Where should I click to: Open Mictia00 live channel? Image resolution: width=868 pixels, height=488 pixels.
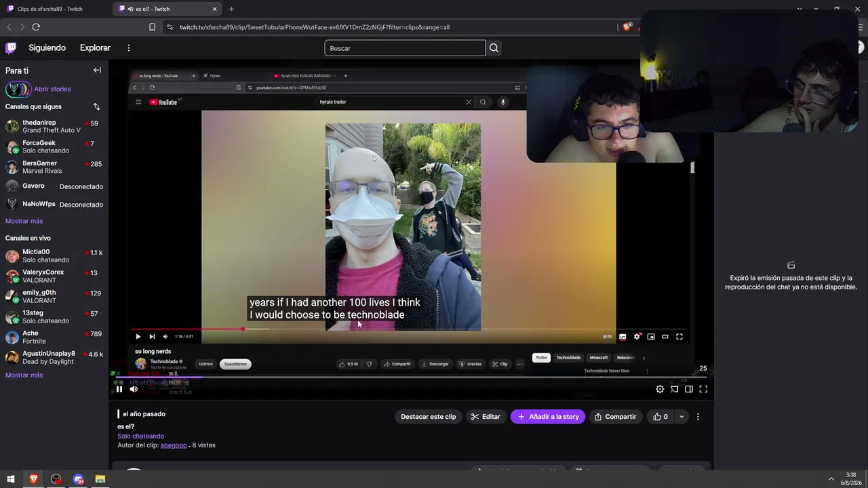click(x=54, y=256)
